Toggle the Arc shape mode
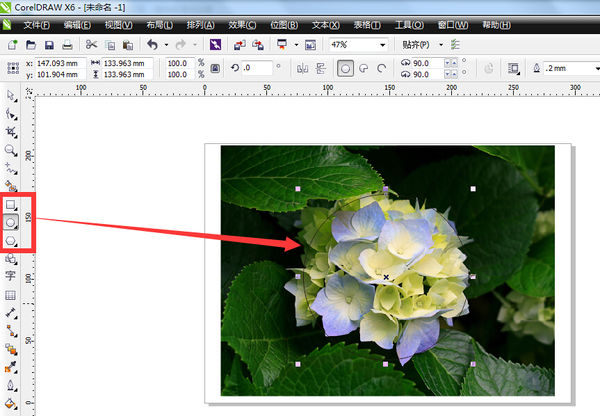This screenshot has height=416, width=600. point(384,70)
